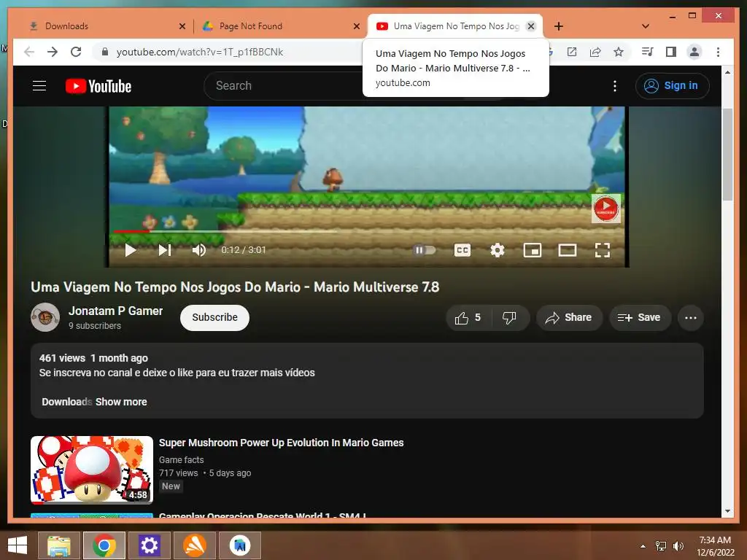Viewport: 747px width, 560px height.
Task: Open Super Mushroom Power Up thumbnail
Action: 92,470
